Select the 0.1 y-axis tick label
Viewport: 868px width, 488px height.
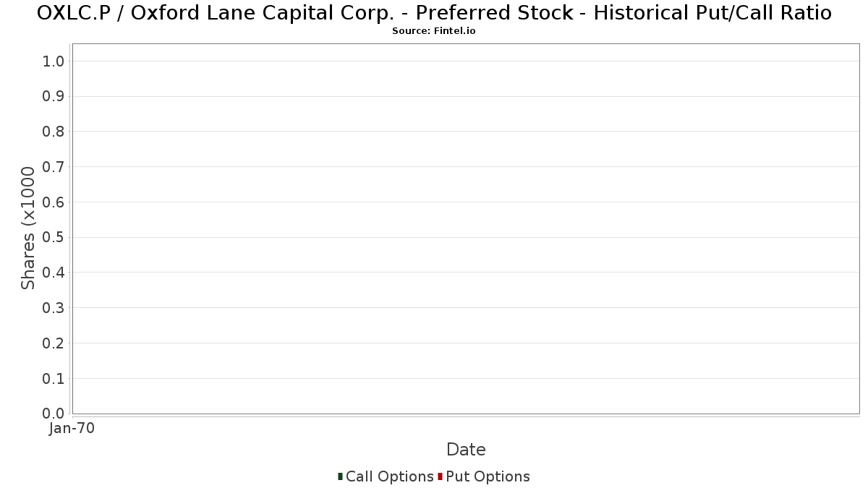(x=54, y=378)
